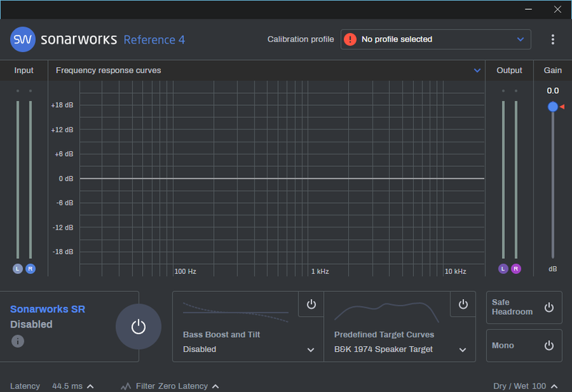Toggle the Safe Headroom power button
This screenshot has width=572, height=392.
(549, 308)
